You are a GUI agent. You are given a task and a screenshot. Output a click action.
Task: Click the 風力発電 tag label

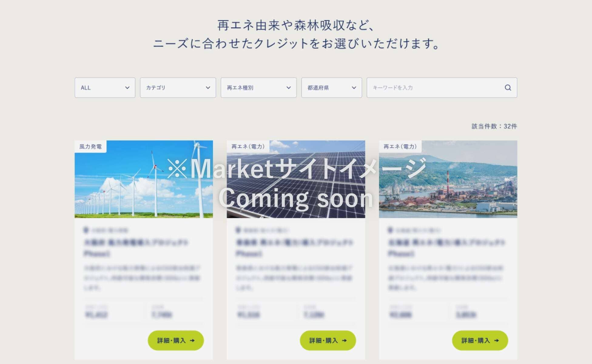(90, 147)
